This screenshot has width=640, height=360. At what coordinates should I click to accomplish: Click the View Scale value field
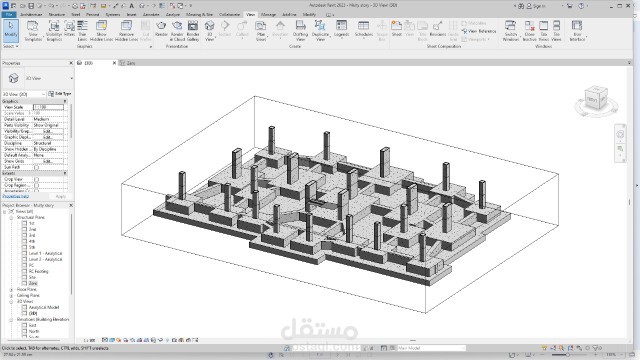(48, 107)
